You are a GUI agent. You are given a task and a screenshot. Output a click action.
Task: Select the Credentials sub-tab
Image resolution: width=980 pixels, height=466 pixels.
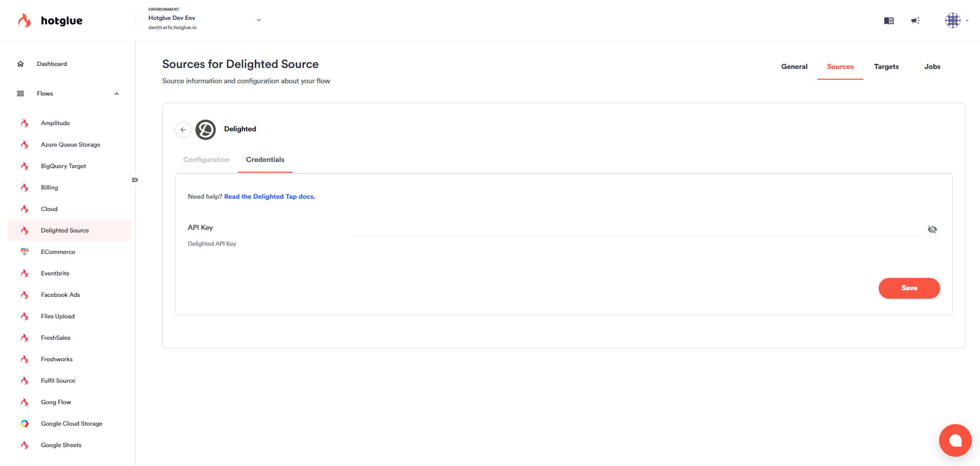pyautogui.click(x=265, y=160)
